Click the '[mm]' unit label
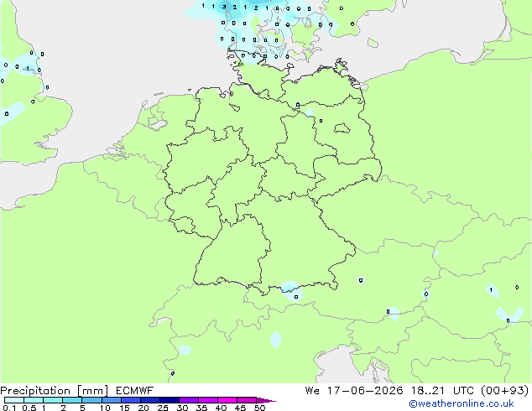The width and height of the screenshot is (532, 411). pos(92,391)
